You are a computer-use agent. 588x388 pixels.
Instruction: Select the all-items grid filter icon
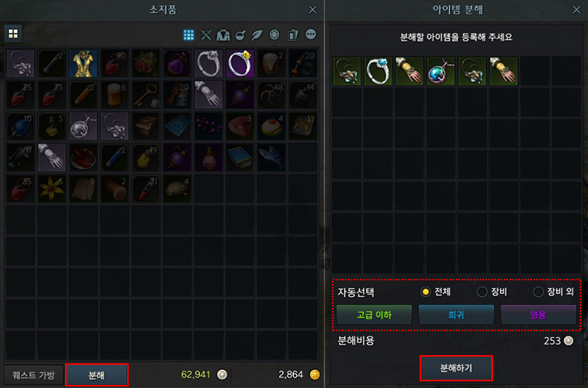click(189, 35)
